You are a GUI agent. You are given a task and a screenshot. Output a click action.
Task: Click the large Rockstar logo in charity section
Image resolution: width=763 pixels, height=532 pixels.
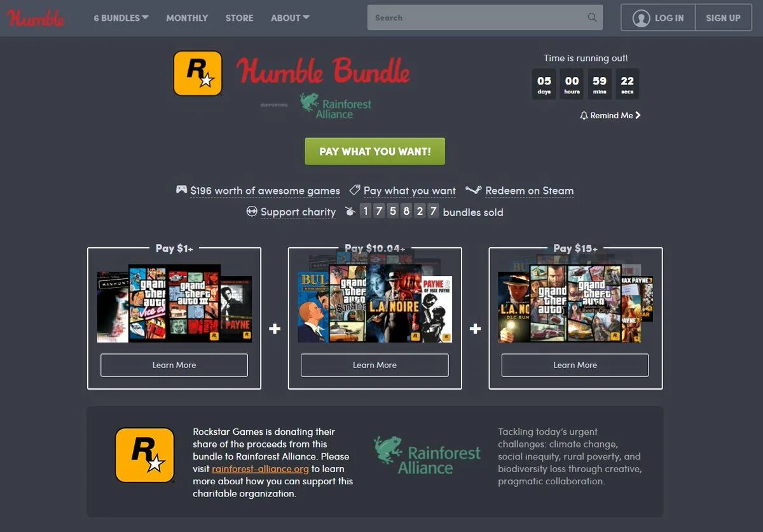[145, 455]
